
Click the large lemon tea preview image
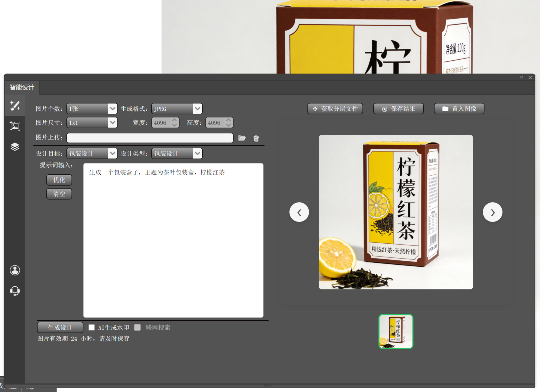(396, 212)
